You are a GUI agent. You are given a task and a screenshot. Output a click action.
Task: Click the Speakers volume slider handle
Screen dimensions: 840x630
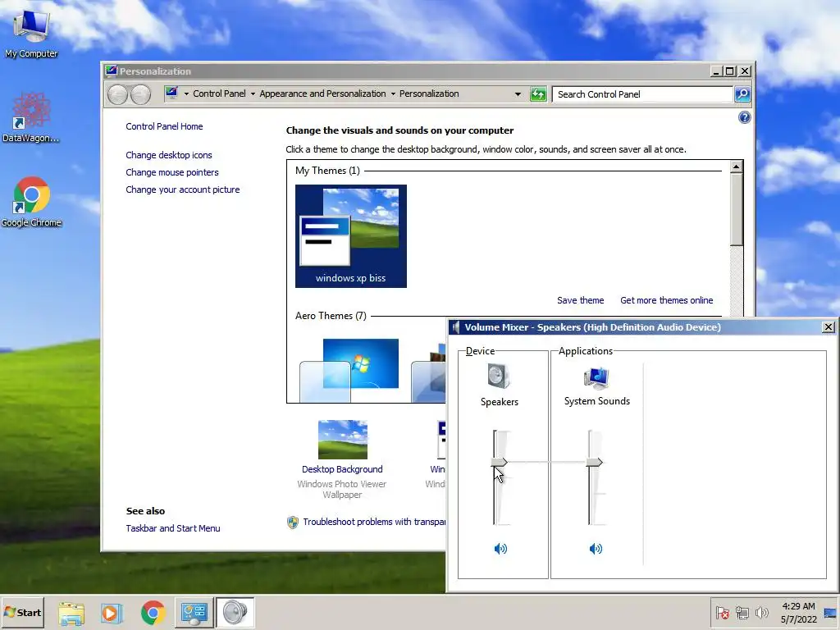pos(499,463)
